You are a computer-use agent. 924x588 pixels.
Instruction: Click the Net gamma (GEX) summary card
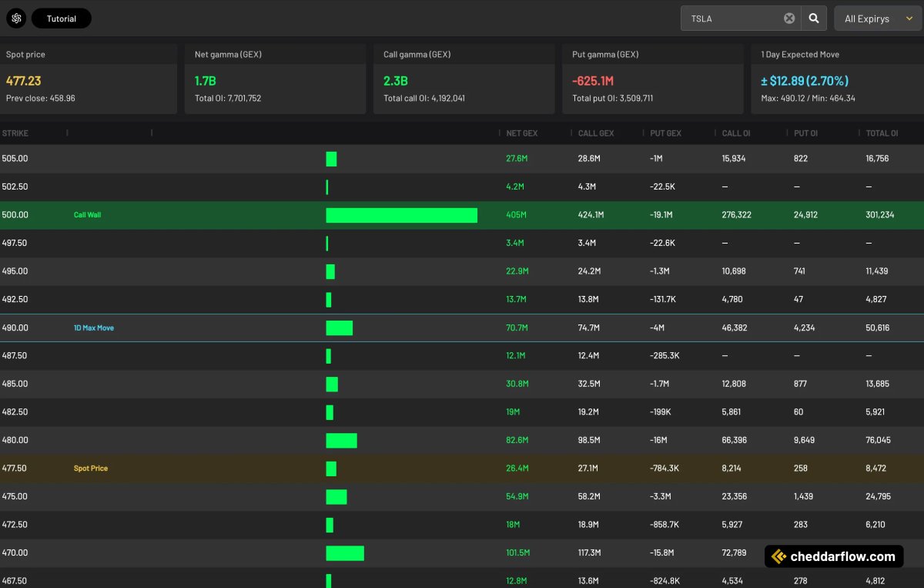point(275,77)
